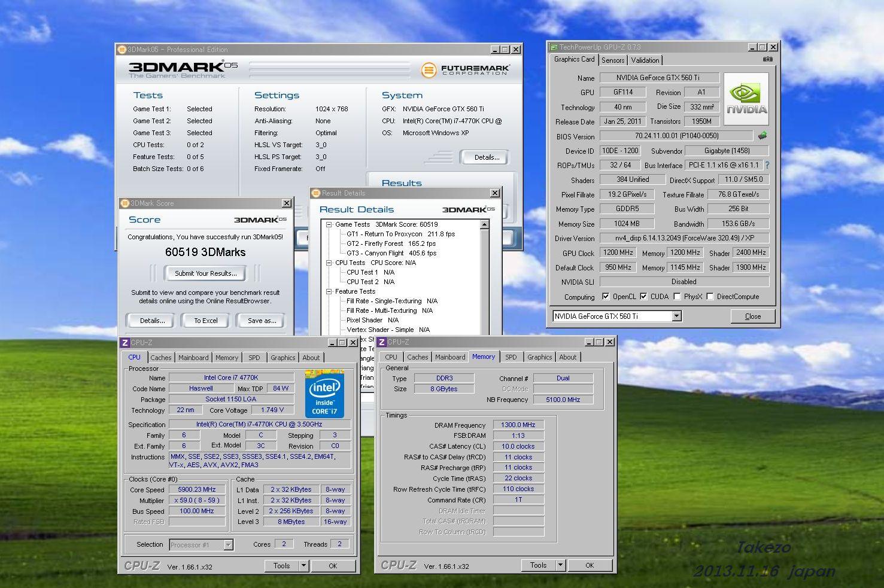Click the NB Frequency value 5100.0 MHz
This screenshot has height=588, width=884.
[563, 400]
